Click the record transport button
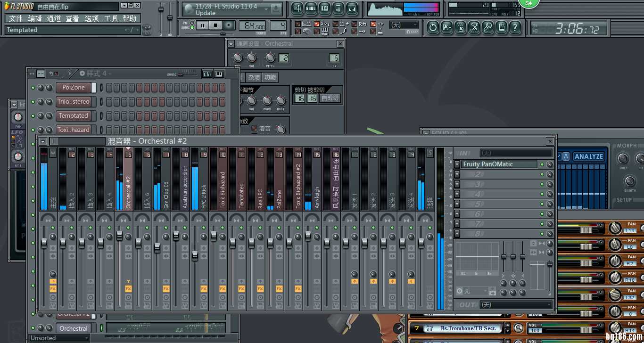 (x=229, y=25)
